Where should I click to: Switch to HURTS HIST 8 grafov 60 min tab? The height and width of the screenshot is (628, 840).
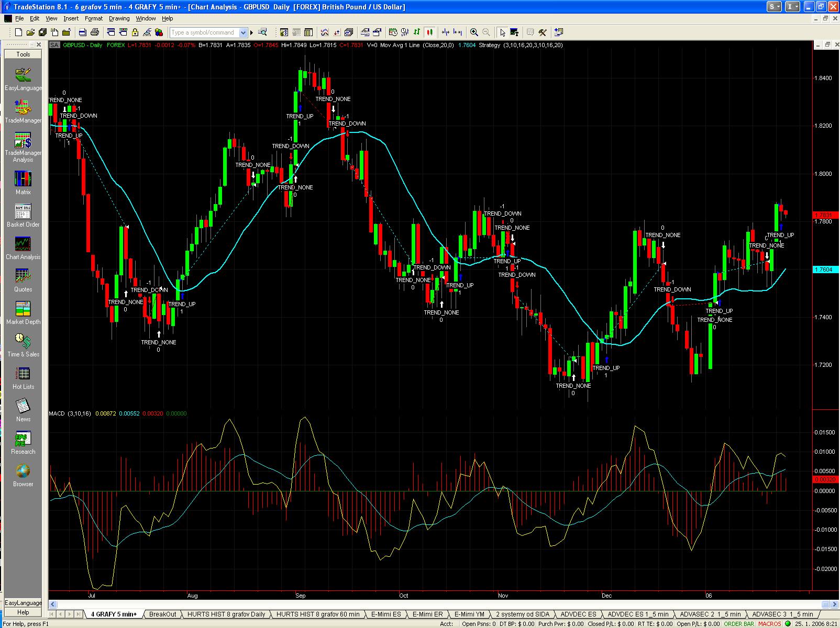pos(318,614)
